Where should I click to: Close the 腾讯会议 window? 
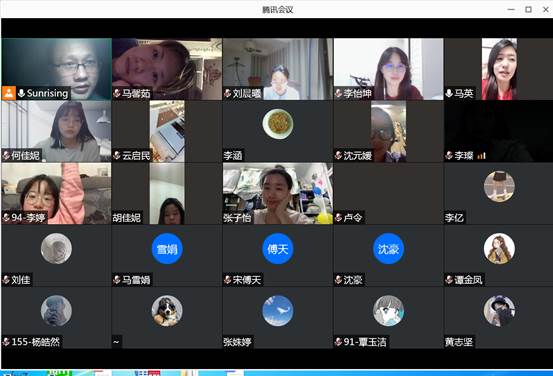coord(546,10)
